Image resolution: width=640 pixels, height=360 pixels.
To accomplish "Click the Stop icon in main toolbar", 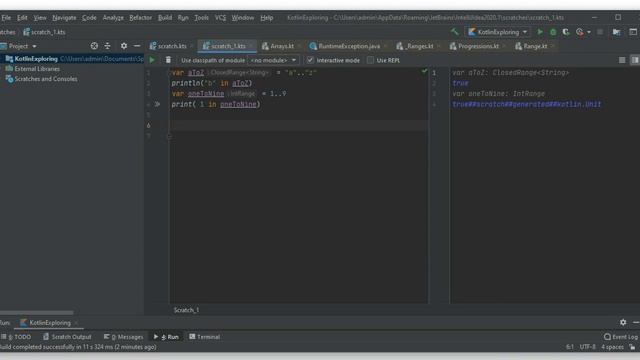I will (x=600, y=32).
